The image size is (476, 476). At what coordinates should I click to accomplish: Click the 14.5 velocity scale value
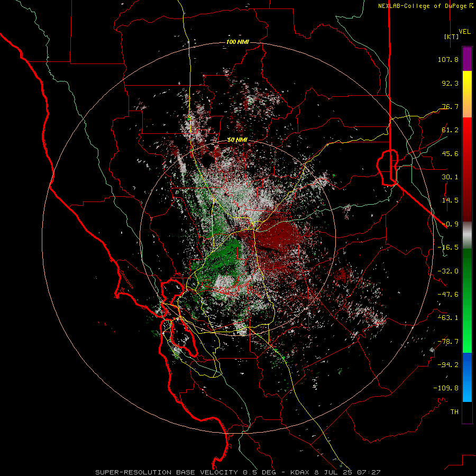coord(450,200)
